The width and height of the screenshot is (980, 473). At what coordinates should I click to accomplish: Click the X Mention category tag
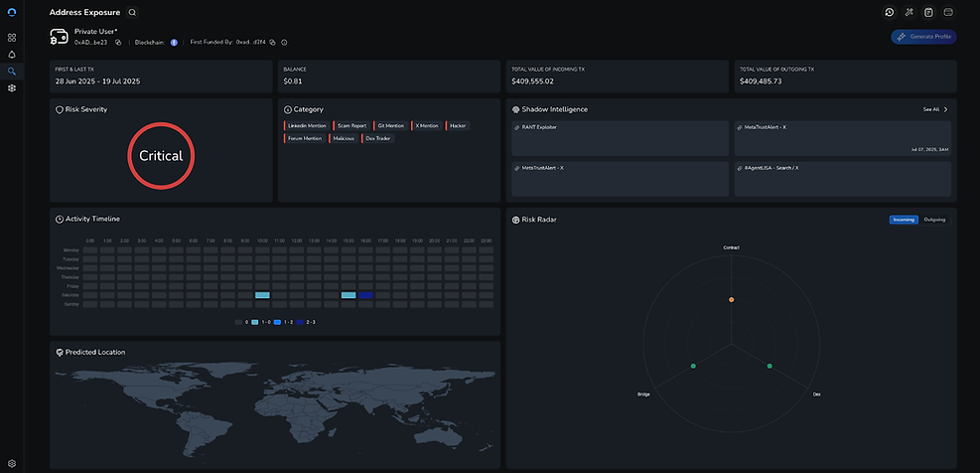[426, 126]
